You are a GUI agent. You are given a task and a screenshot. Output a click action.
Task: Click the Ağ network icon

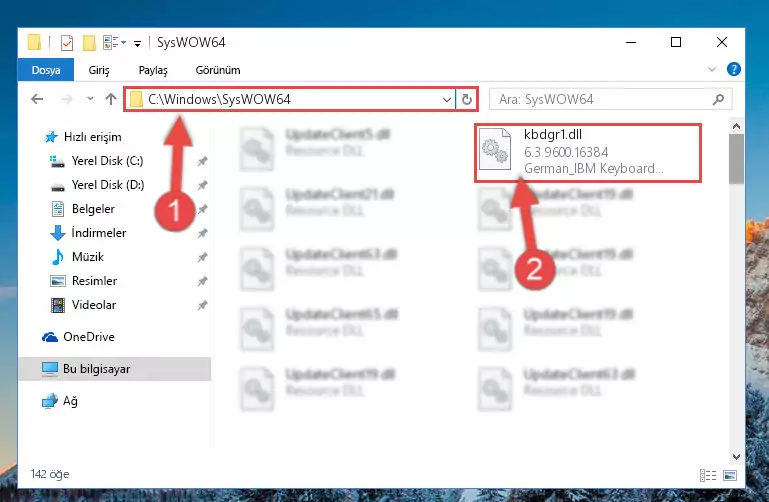pyautogui.click(x=50, y=401)
